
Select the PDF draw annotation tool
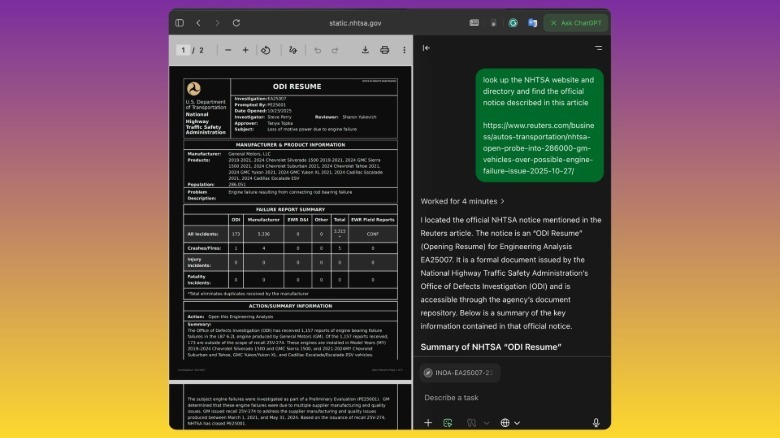pyautogui.click(x=292, y=50)
